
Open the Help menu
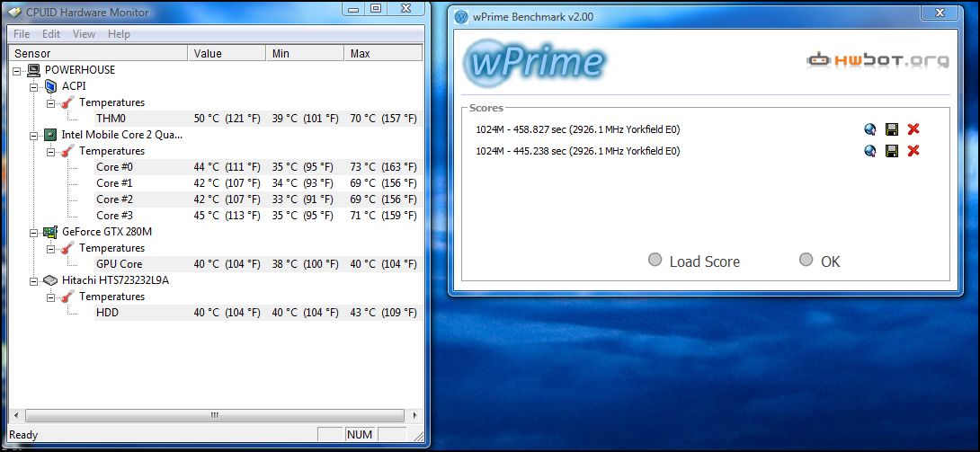(x=119, y=34)
